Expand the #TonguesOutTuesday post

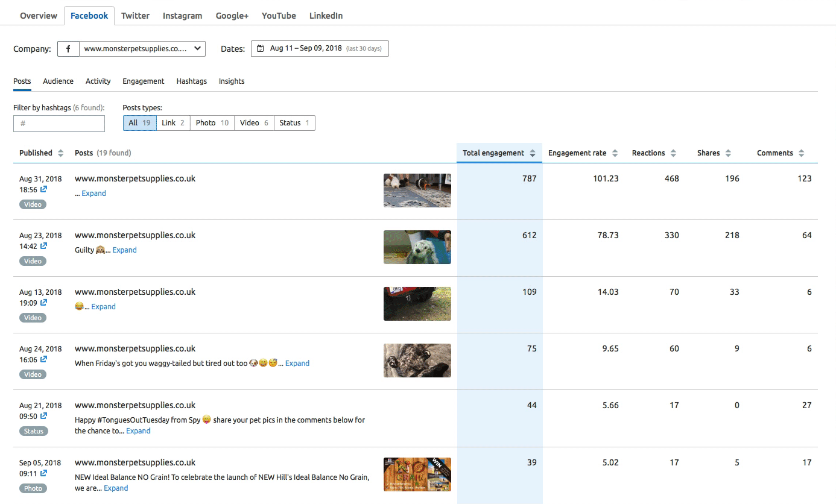138,431
